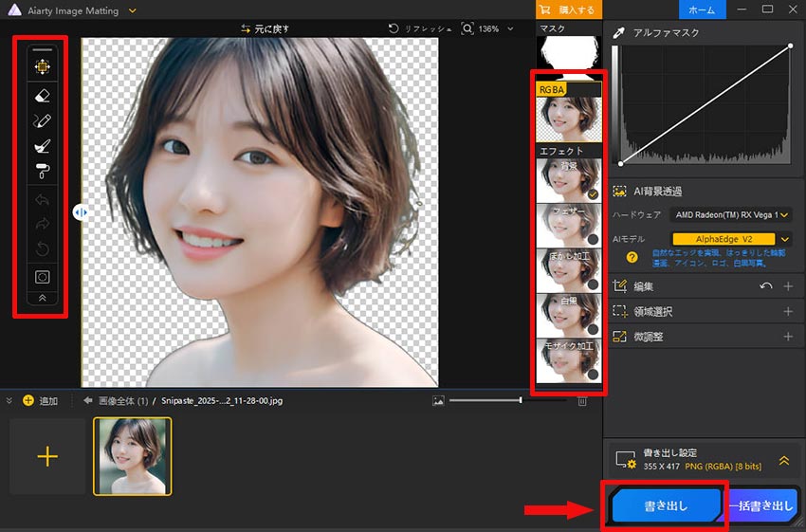Open the hardware AMD Radeon dropdown

point(784,215)
